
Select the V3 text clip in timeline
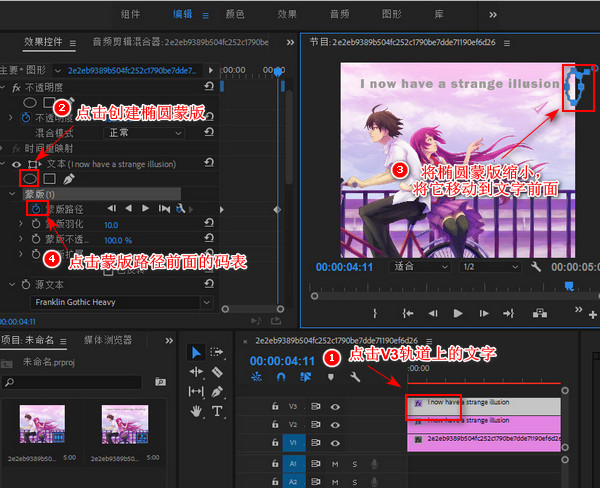tap(484, 406)
